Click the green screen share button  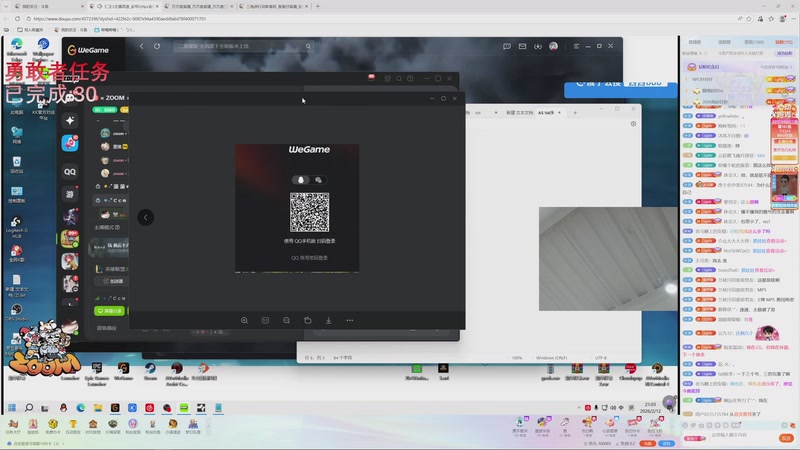[109, 310]
